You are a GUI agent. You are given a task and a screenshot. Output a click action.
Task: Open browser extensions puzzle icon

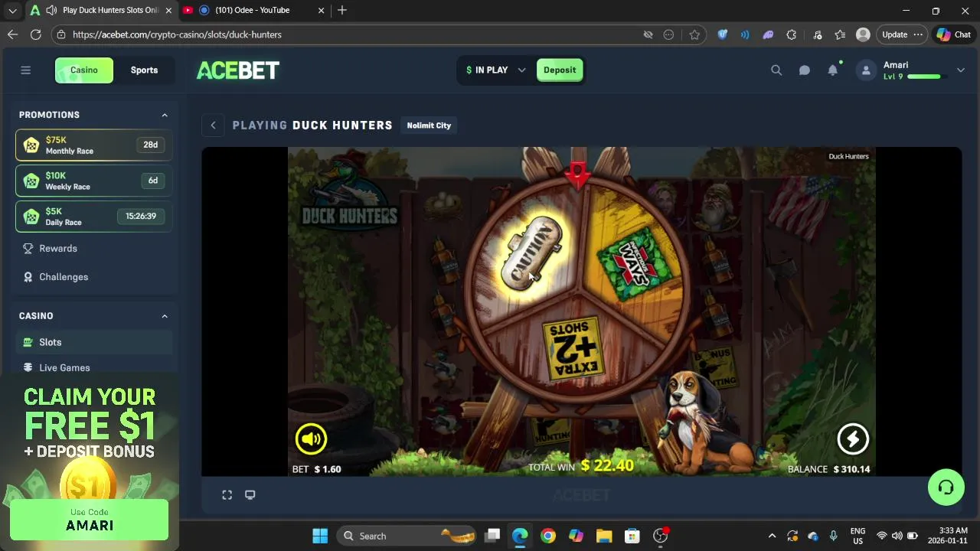point(792,34)
